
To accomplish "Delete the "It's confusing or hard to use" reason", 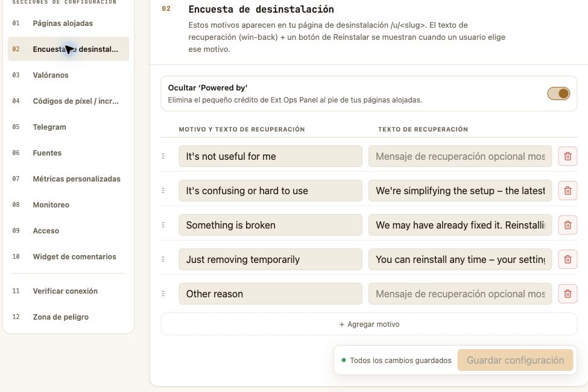I will tap(567, 191).
